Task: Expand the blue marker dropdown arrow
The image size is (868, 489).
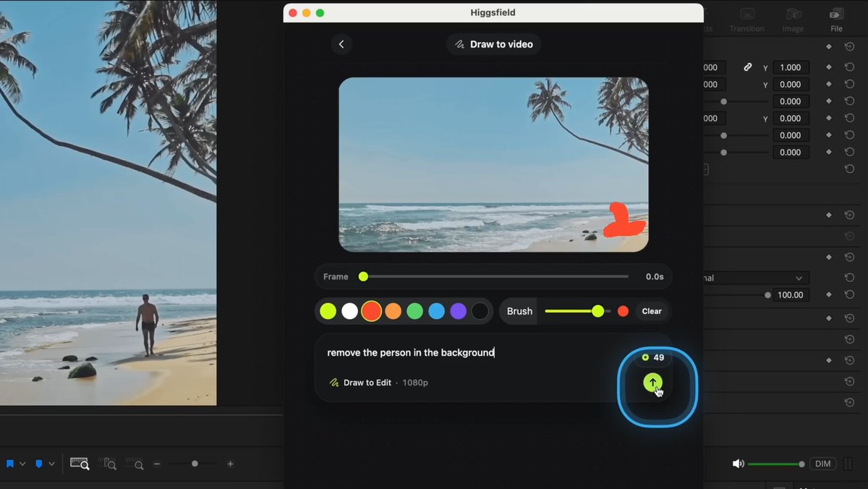Action: pos(51,464)
